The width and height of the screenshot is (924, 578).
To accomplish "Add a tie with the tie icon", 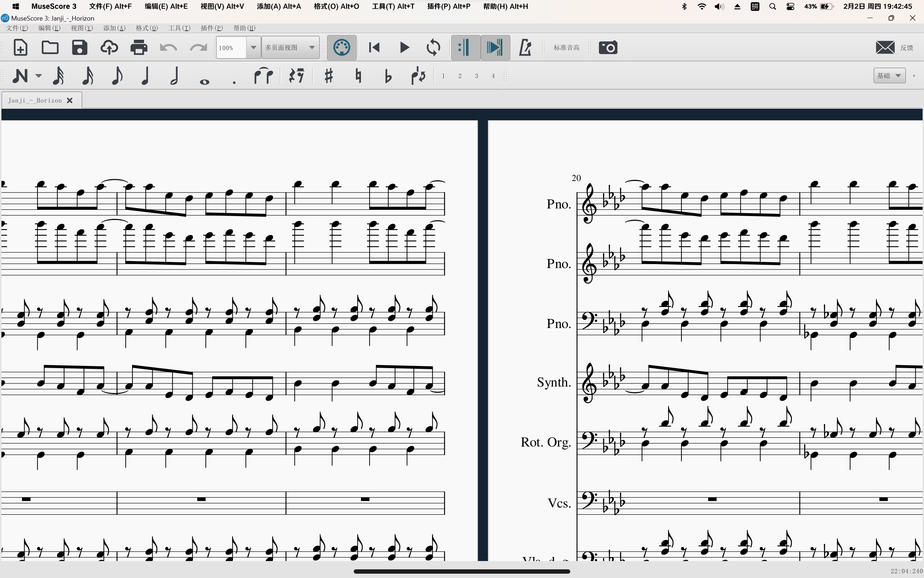I will [263, 75].
